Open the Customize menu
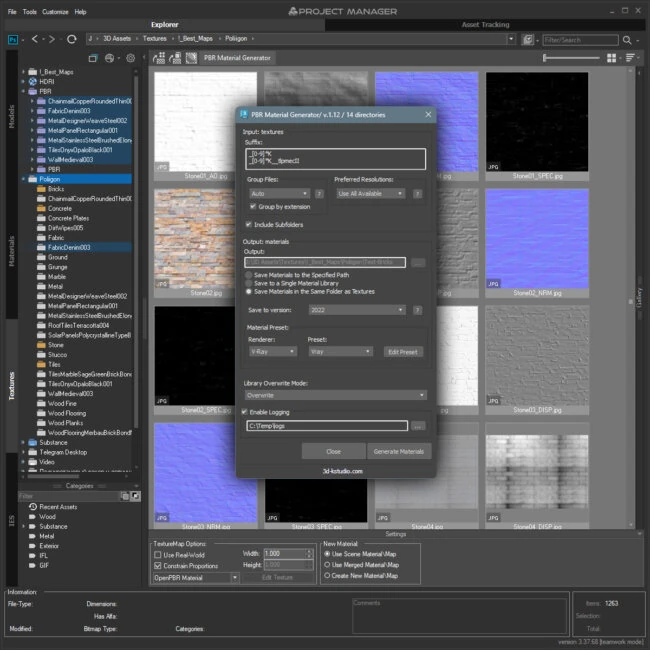The image size is (650, 650). (55, 12)
